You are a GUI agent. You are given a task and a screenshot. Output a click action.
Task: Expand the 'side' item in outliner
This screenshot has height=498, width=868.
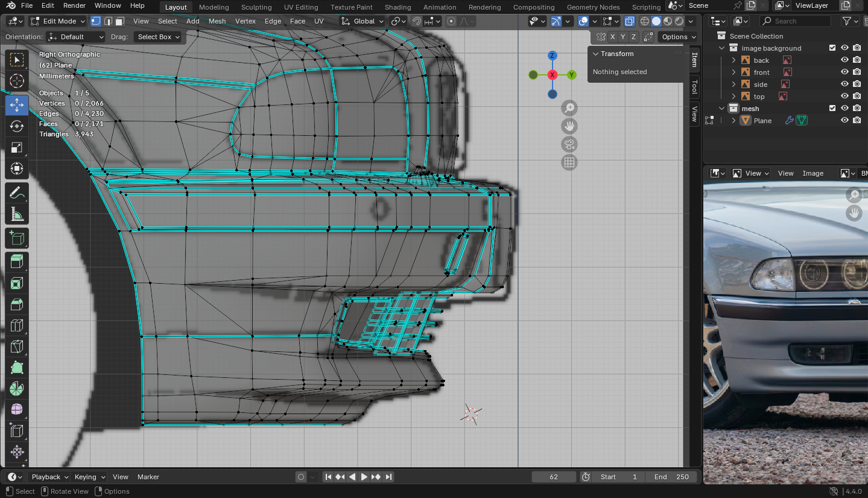(733, 85)
